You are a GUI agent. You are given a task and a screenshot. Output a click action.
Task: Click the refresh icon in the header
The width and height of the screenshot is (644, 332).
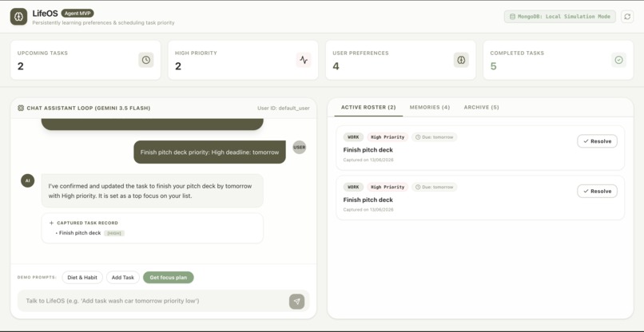(x=627, y=17)
